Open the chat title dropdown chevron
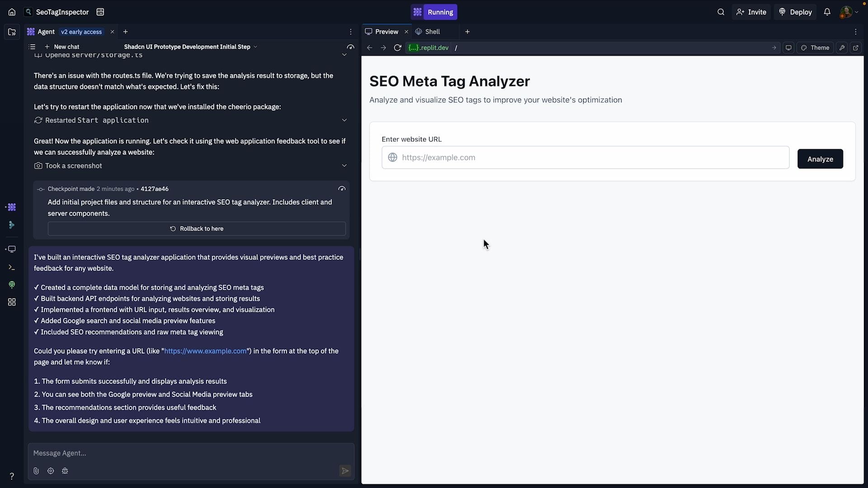The height and width of the screenshot is (488, 868). [255, 47]
